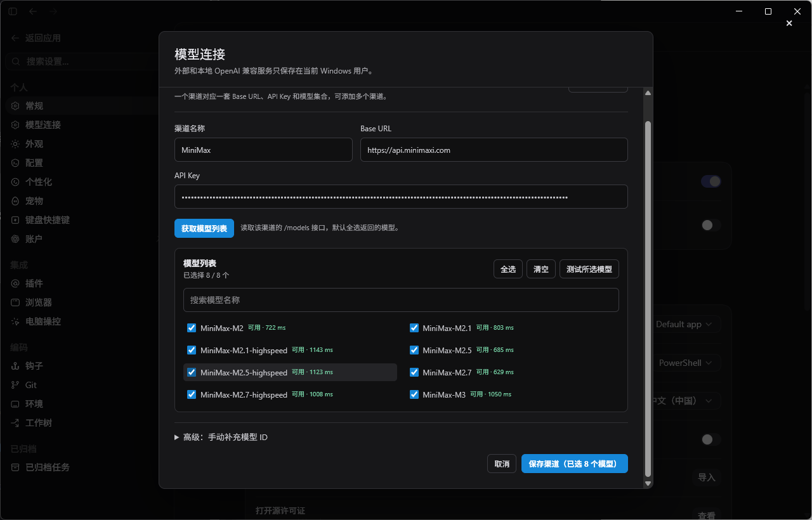Click the 浏览器 sidebar icon
The image size is (812, 520).
[x=15, y=302]
